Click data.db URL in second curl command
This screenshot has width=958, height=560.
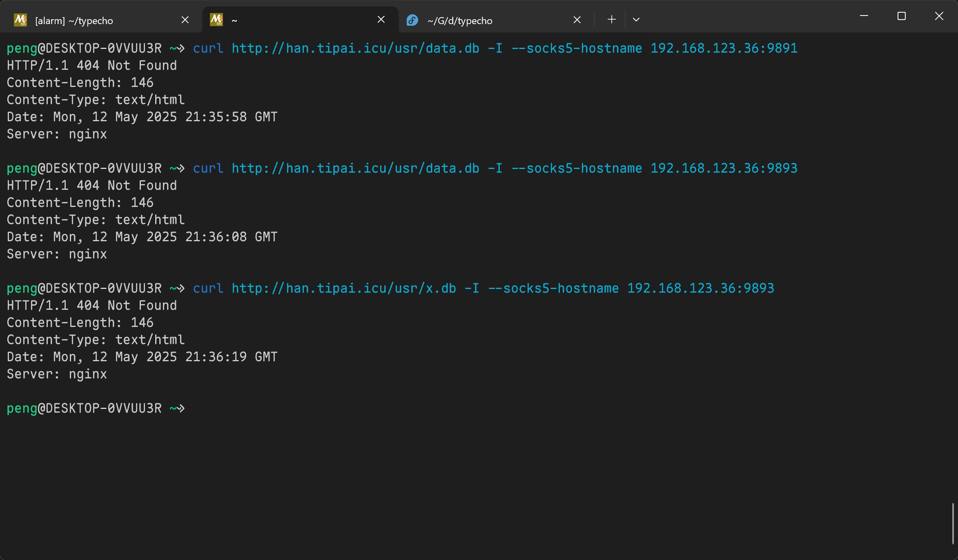pos(355,168)
